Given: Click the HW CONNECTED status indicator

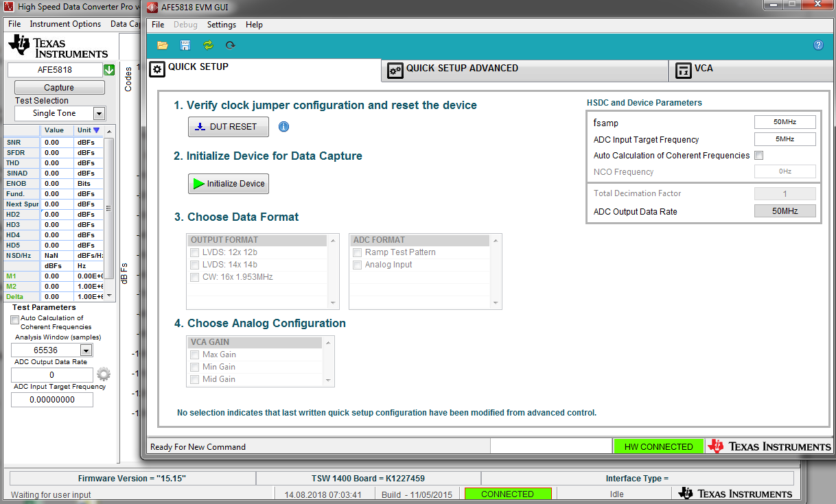Looking at the screenshot, I should click(658, 446).
